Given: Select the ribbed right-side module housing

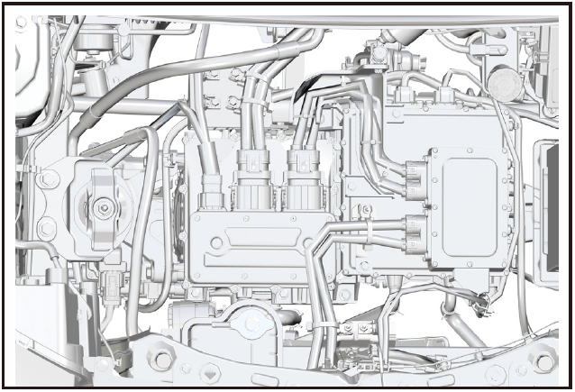Looking at the screenshot, I should [x=467, y=209].
